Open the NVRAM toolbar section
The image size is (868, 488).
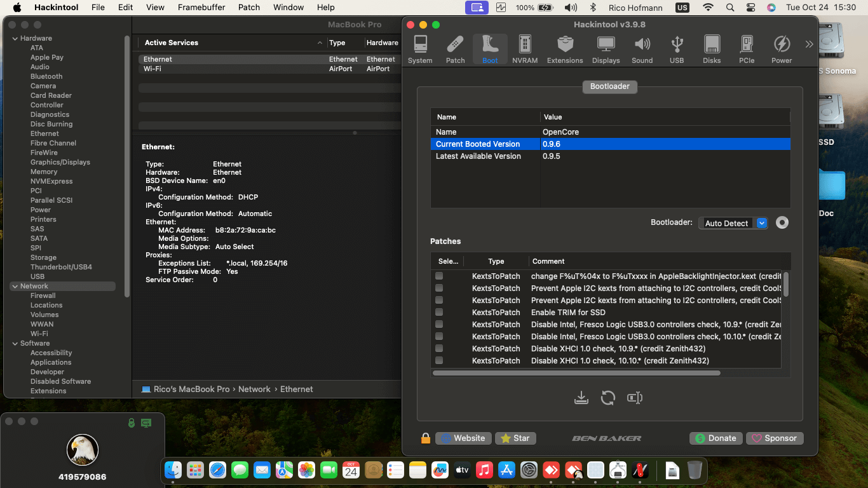(524, 50)
